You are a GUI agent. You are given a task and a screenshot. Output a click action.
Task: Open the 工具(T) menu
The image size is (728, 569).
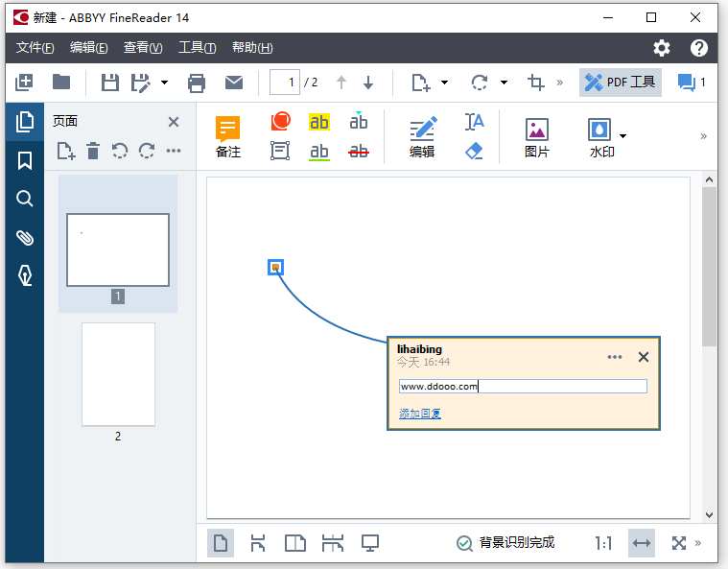point(198,47)
